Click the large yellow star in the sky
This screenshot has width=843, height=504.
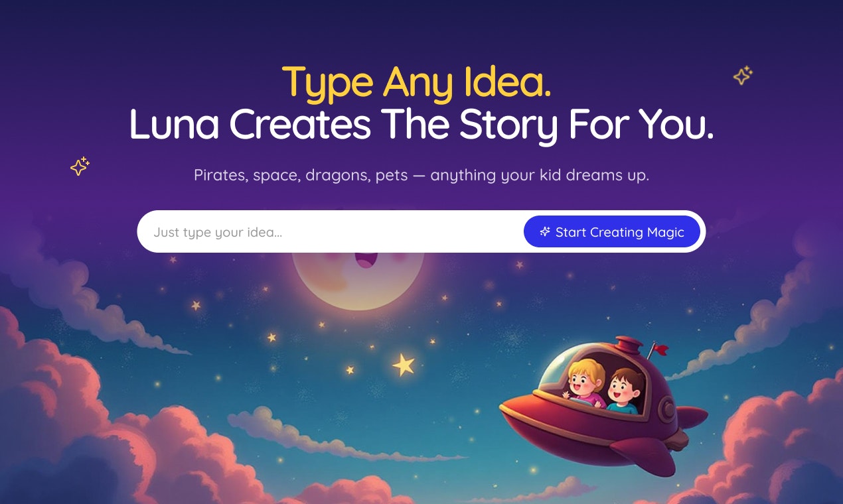coord(403,364)
